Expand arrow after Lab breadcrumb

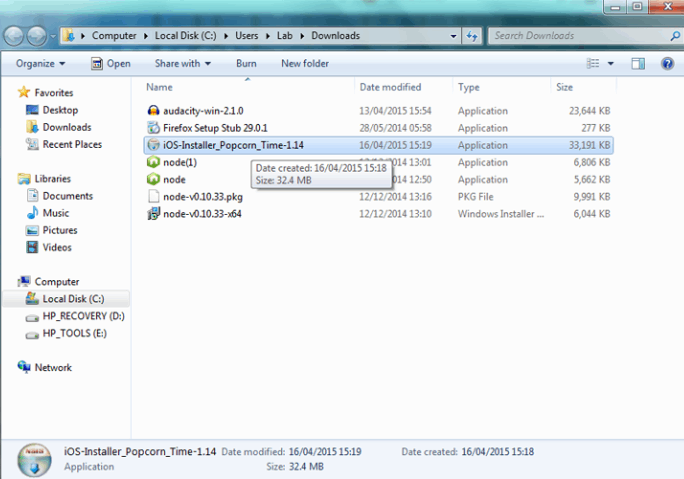click(302, 36)
